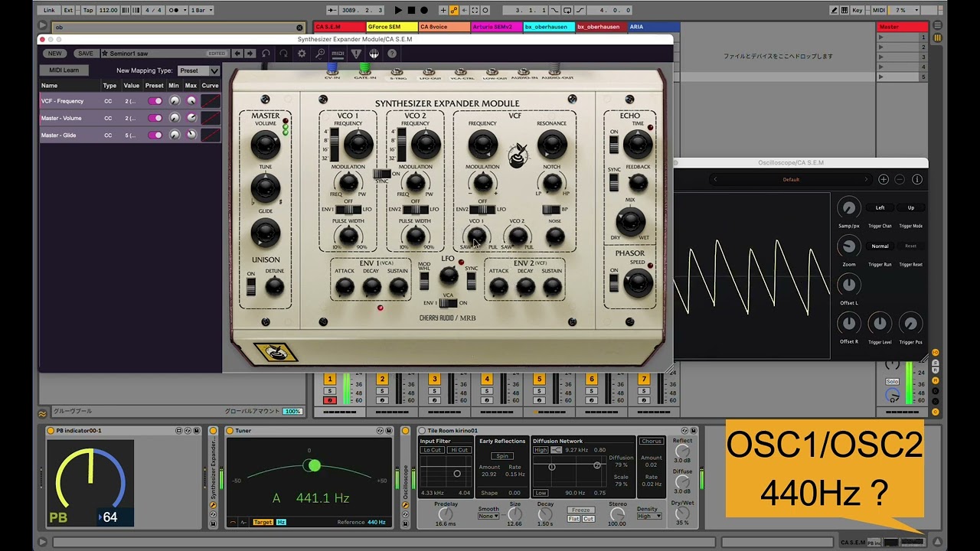Open the 1 Bar quantization menu
Screen dimensions: 980x551
[x=201, y=10]
